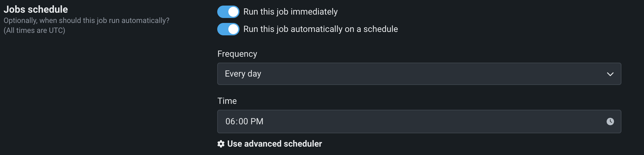Screen dimensions: 644x155
Task: Expand the Frequency dropdown chevron arrow
Action: pos(610,74)
